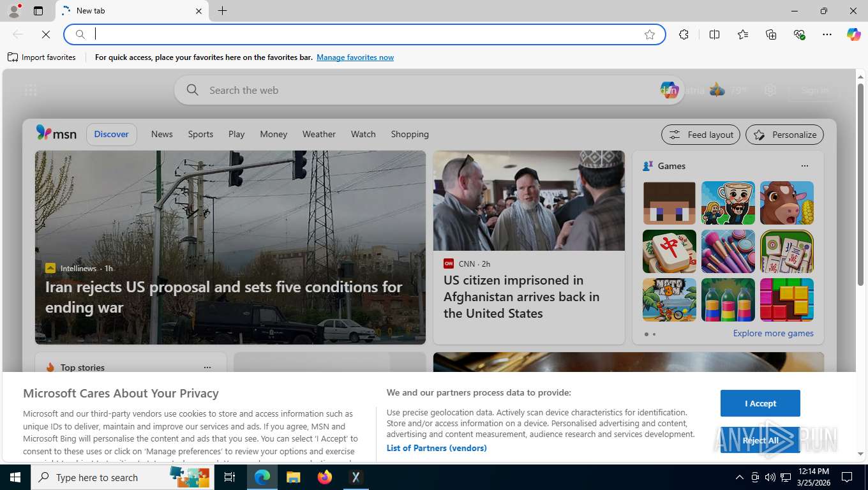868x490 pixels.
Task: Add page to favorites star icon
Action: (650, 34)
